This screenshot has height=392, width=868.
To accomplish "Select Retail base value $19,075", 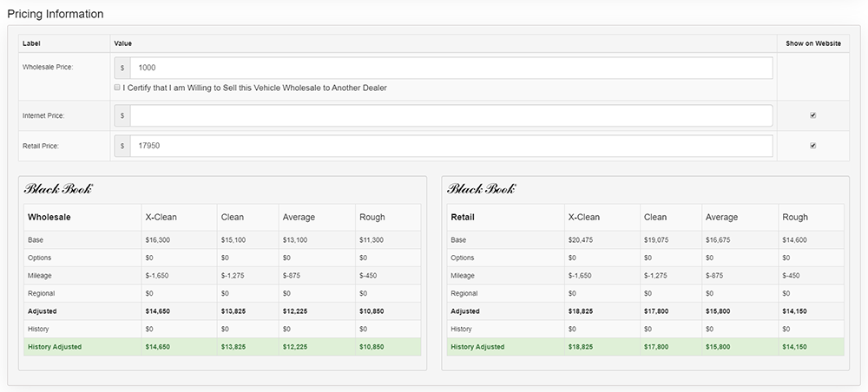I will (x=654, y=240).
